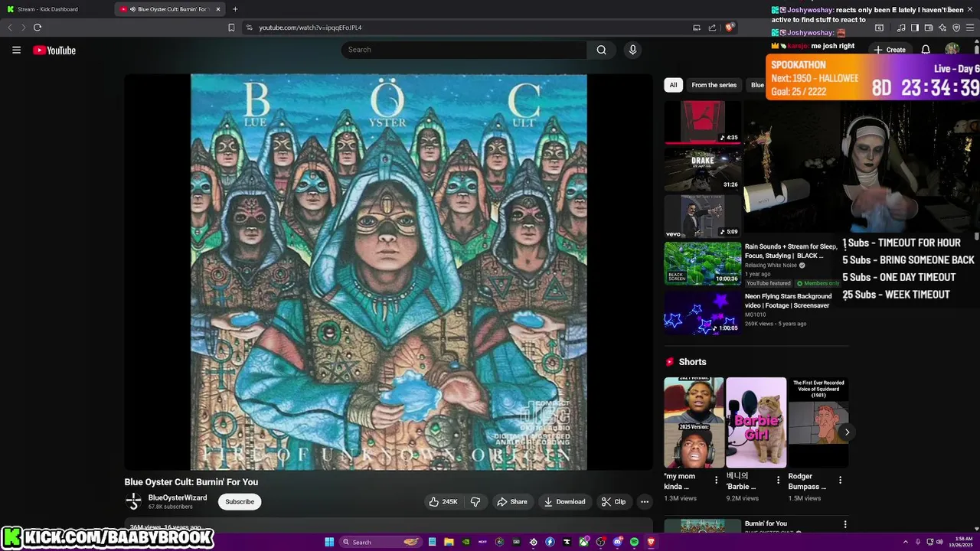Toggle the Brave sidebar panel icon
Image resolution: width=980 pixels, height=551 pixels.
click(915, 28)
